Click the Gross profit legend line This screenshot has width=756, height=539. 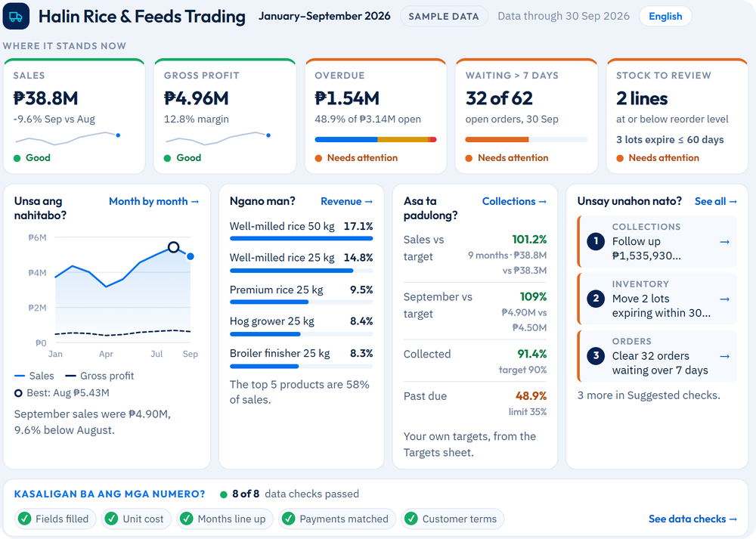tap(70, 376)
